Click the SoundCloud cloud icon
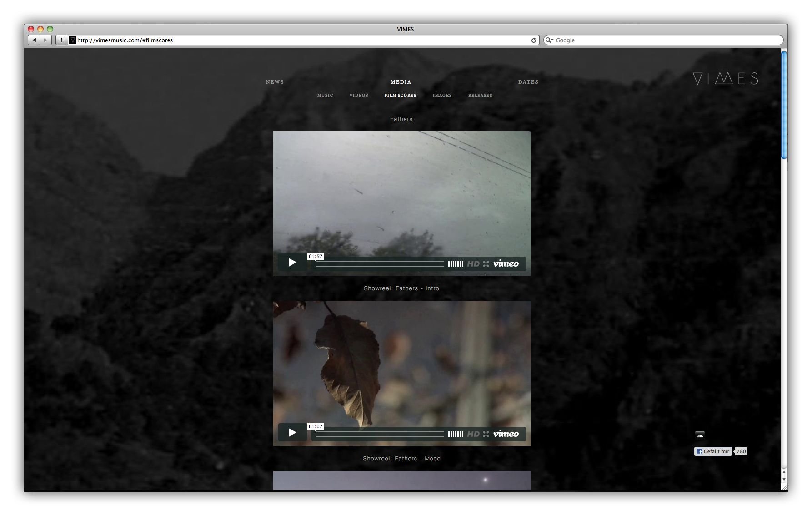This screenshot has width=812, height=516. pyautogui.click(x=700, y=435)
